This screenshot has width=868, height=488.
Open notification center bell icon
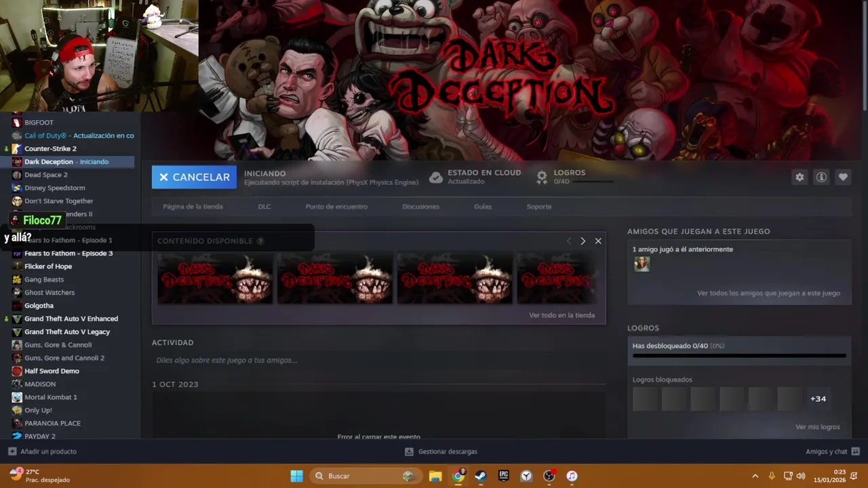point(854,476)
